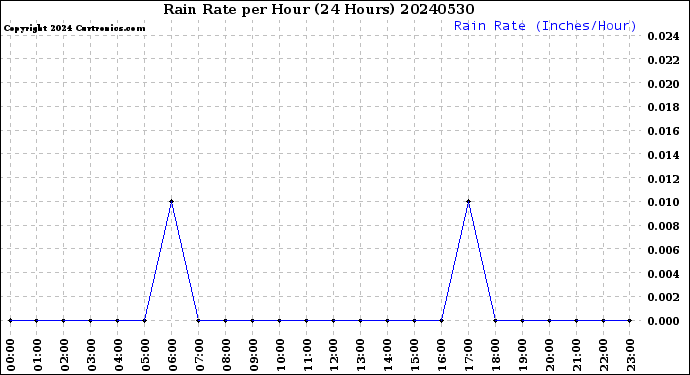Select the 18:00 x-axis label
The height and width of the screenshot is (375, 690).
(x=495, y=355)
